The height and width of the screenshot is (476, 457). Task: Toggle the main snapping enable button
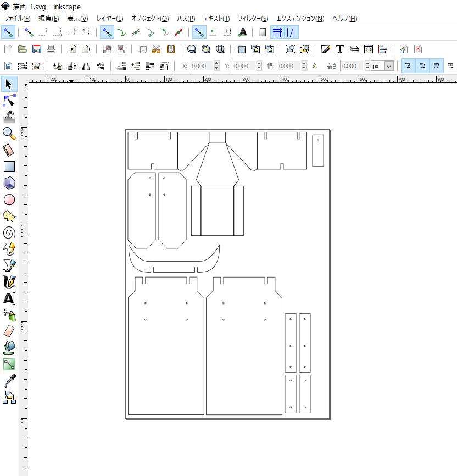(8, 32)
